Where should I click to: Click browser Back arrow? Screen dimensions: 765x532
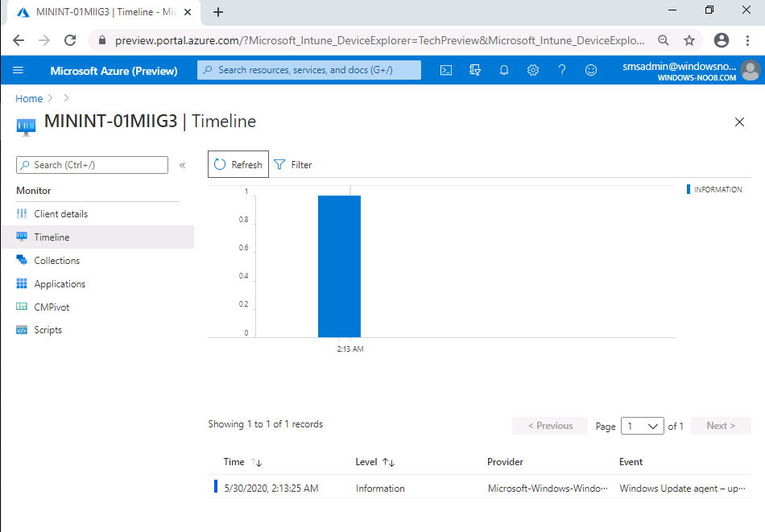(x=19, y=40)
